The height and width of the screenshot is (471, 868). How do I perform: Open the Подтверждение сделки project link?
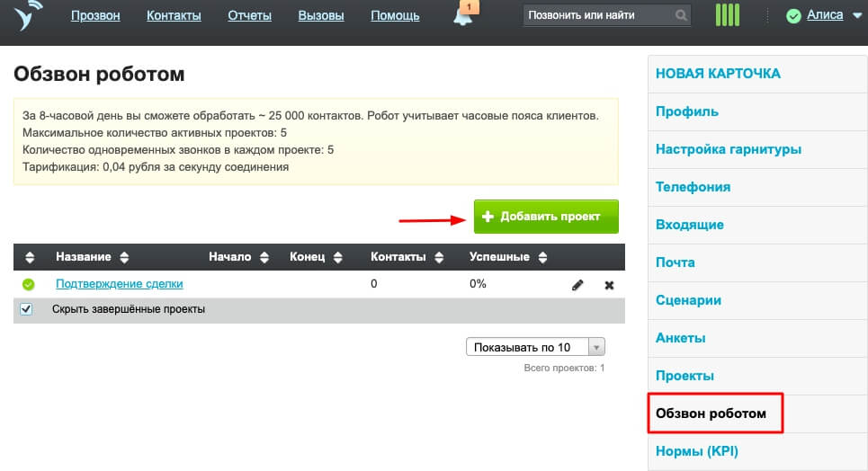[x=119, y=284]
